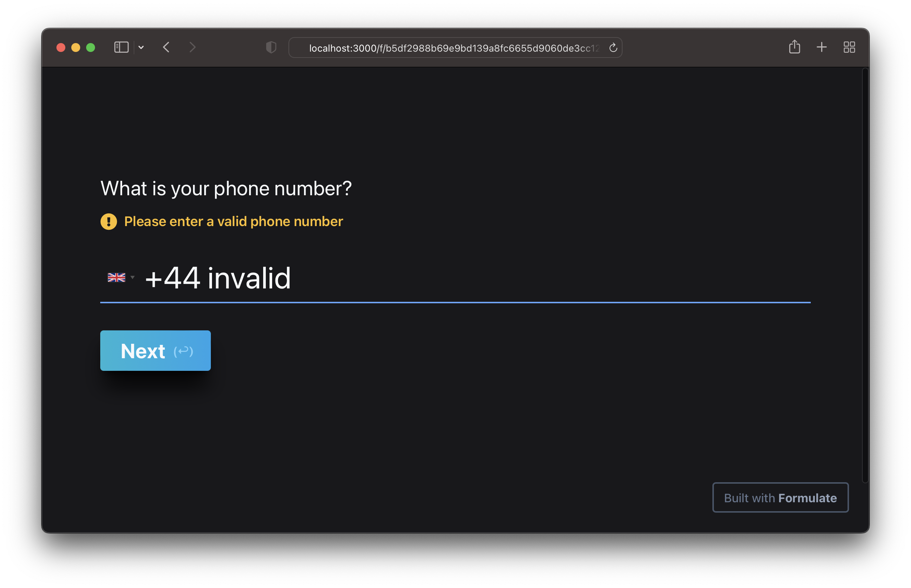Open the share sheet icon
Screen dimensions: 911x588
(794, 47)
